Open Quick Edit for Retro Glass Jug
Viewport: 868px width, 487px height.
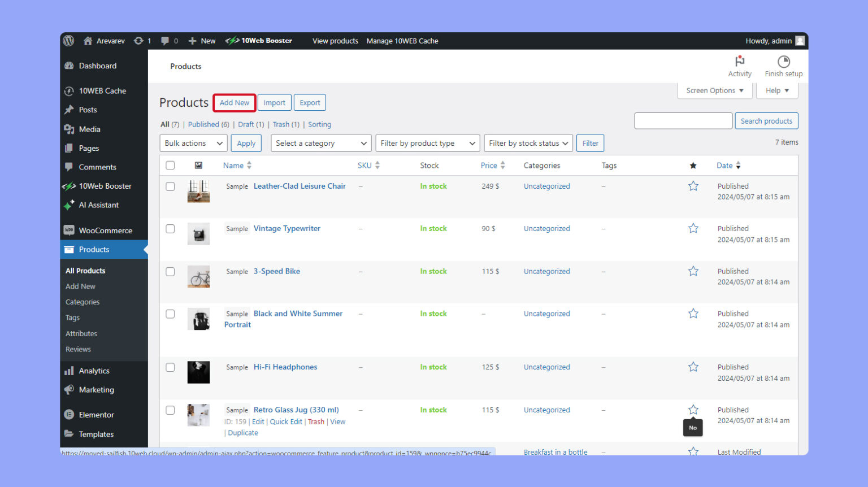click(286, 422)
